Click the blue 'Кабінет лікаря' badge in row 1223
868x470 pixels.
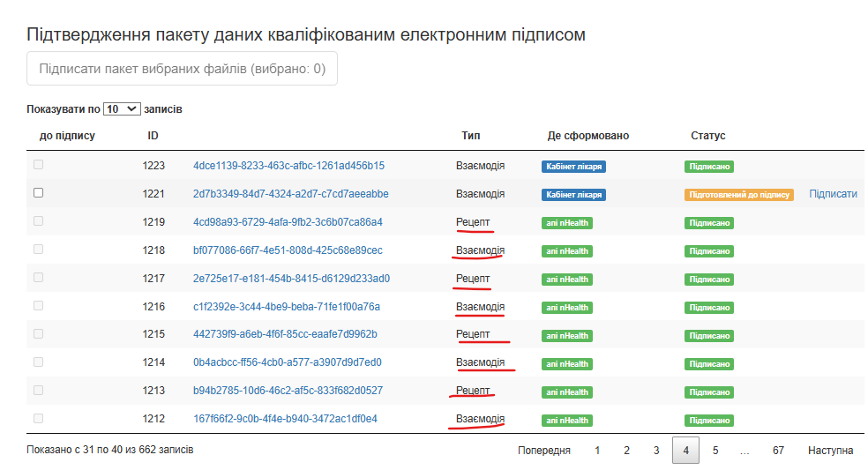573,167
